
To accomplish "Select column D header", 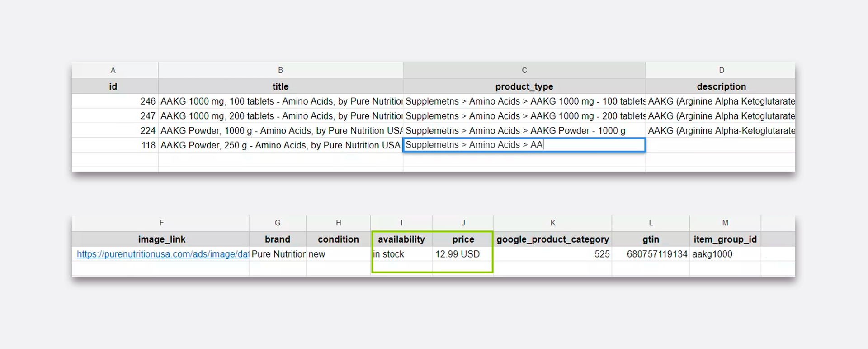I will click(721, 70).
